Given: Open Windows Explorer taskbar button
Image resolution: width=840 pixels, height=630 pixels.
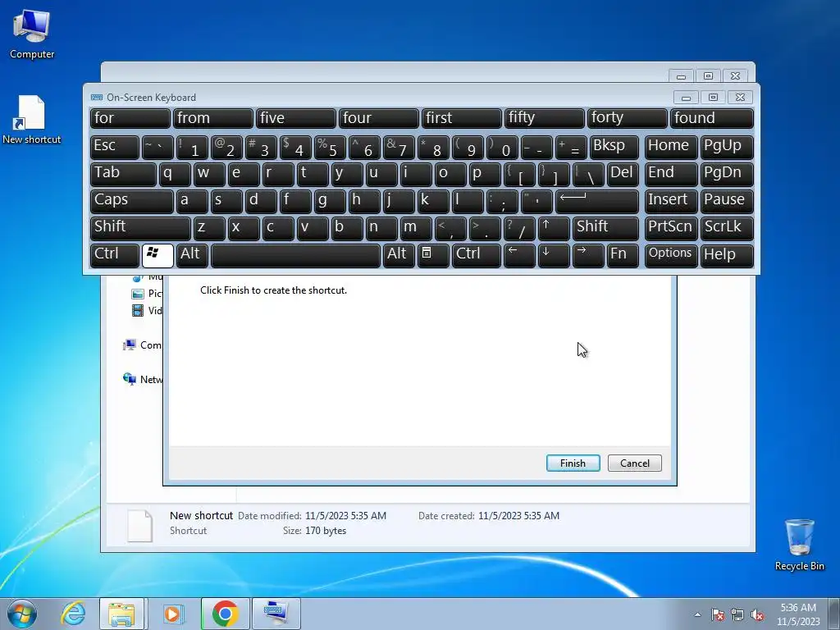Looking at the screenshot, I should [x=121, y=614].
